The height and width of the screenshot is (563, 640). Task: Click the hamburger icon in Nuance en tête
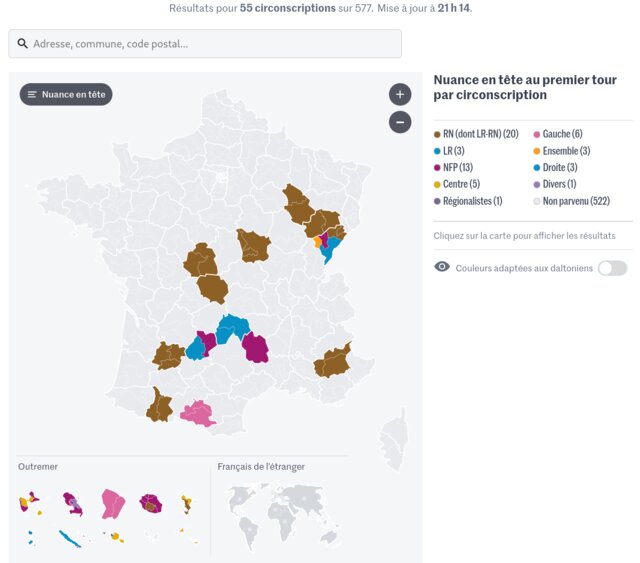32,95
